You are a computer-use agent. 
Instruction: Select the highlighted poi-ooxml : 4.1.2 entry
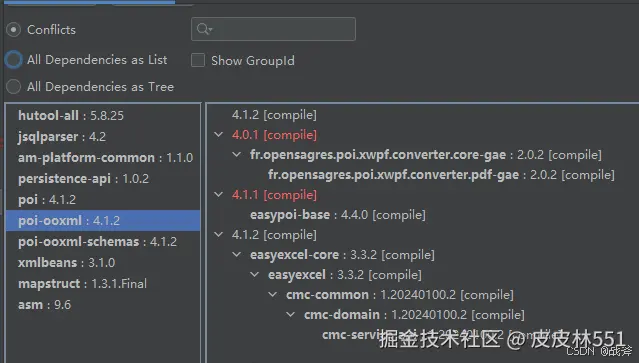click(103, 220)
